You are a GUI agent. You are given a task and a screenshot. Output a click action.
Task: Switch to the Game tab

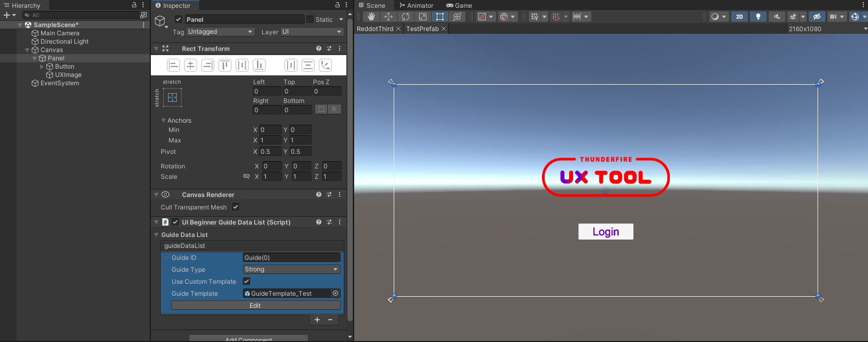(x=459, y=5)
